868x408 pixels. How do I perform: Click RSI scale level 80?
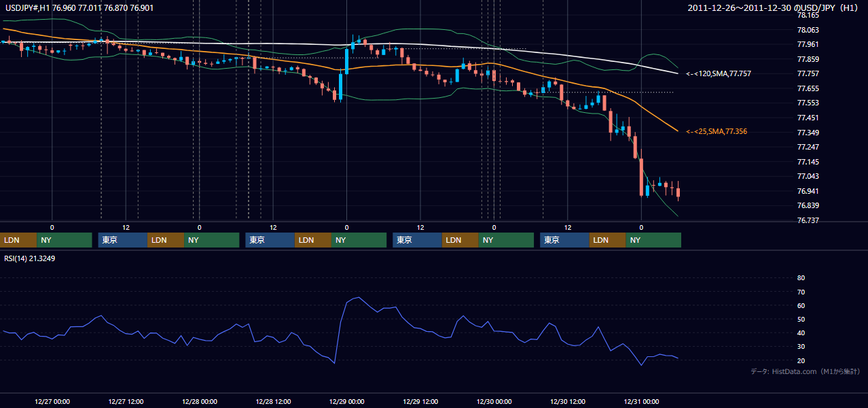tap(801, 278)
